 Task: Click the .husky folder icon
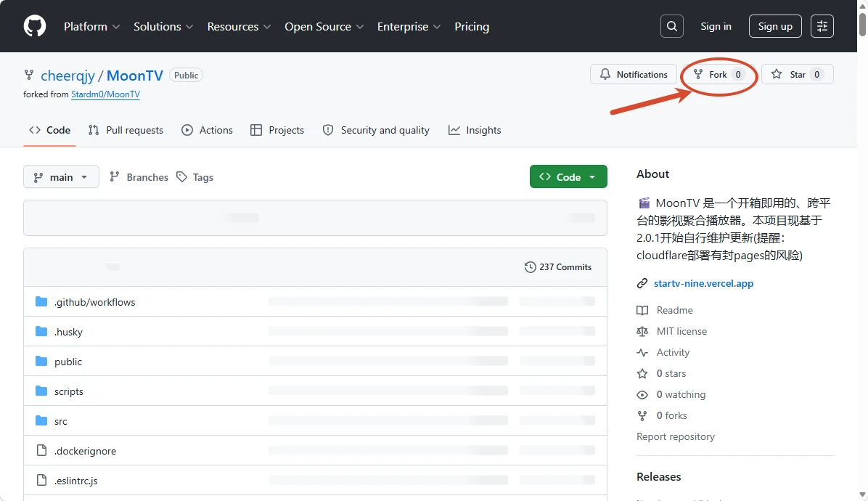click(x=41, y=332)
